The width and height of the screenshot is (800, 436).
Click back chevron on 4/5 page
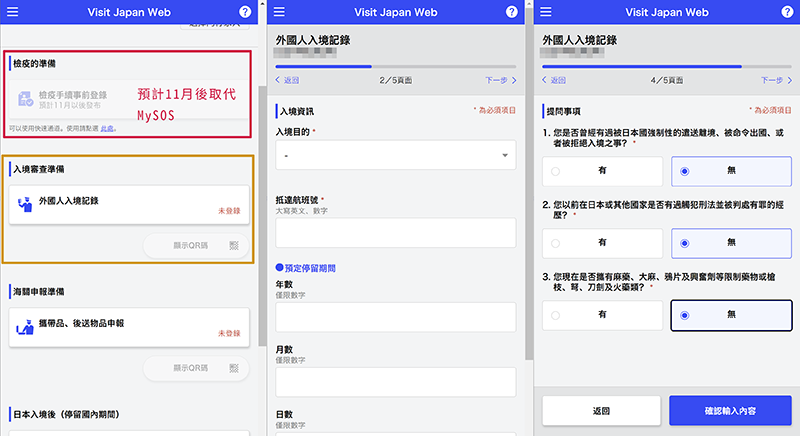tap(544, 80)
